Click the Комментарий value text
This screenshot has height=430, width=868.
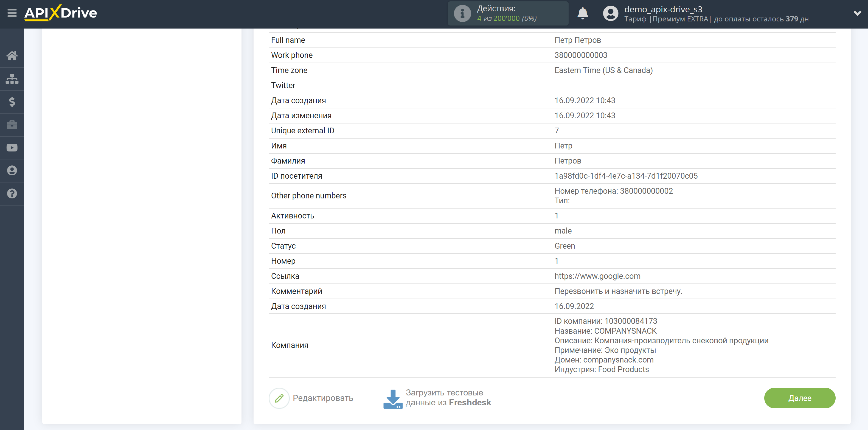click(x=618, y=291)
